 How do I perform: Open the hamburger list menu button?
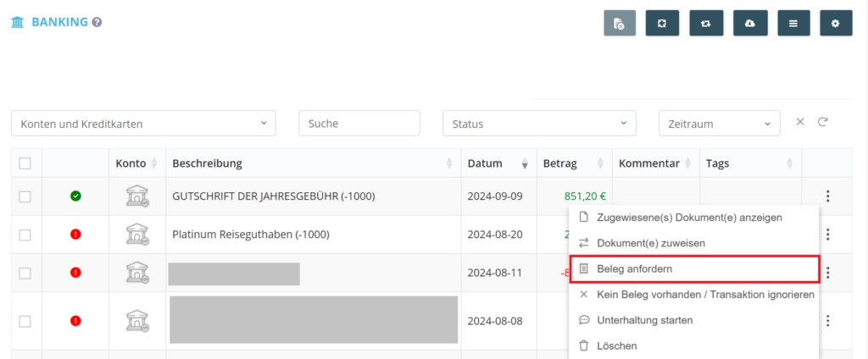[793, 23]
